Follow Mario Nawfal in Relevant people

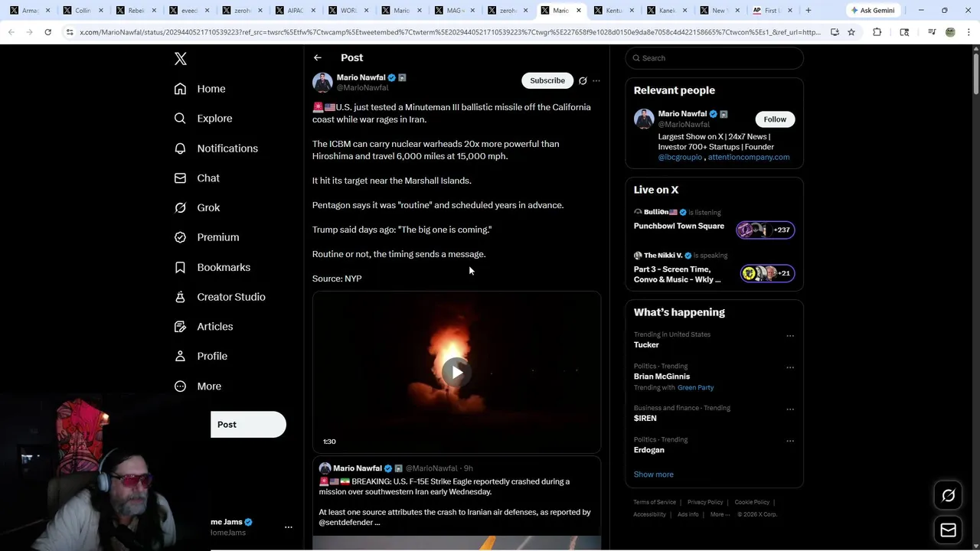click(775, 119)
